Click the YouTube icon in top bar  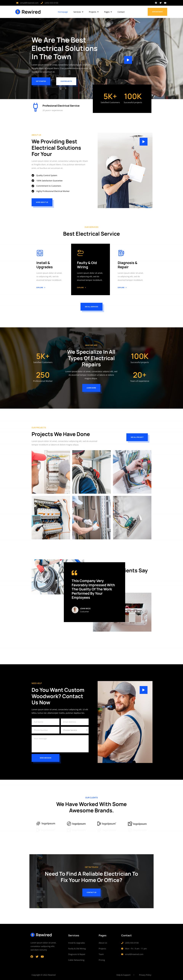tap(165, 3)
